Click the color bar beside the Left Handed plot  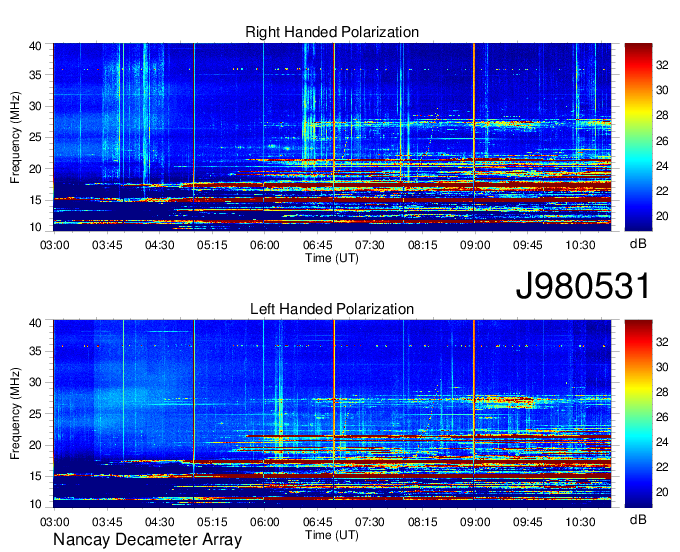638,414
